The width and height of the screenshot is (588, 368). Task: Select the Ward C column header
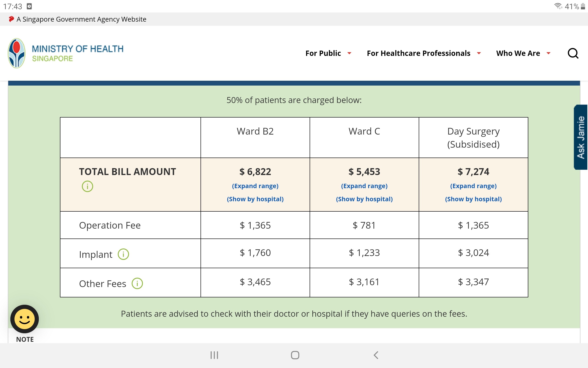click(x=364, y=131)
